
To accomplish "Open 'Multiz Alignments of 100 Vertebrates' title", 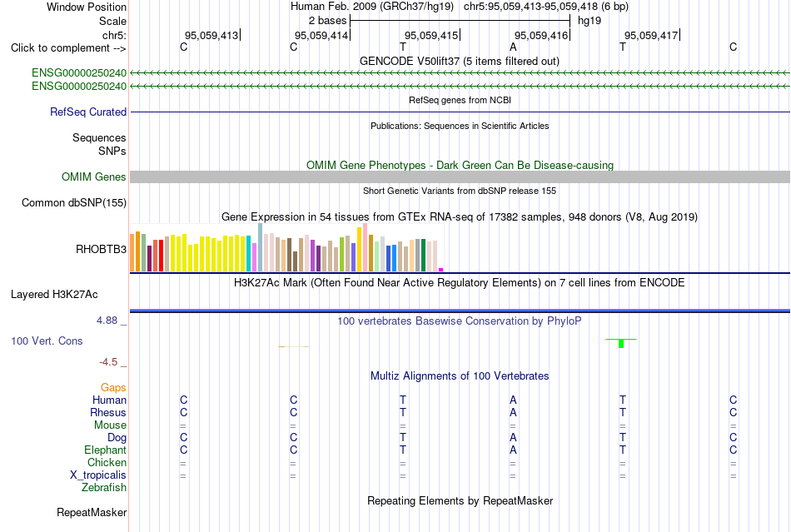I will point(460,375).
